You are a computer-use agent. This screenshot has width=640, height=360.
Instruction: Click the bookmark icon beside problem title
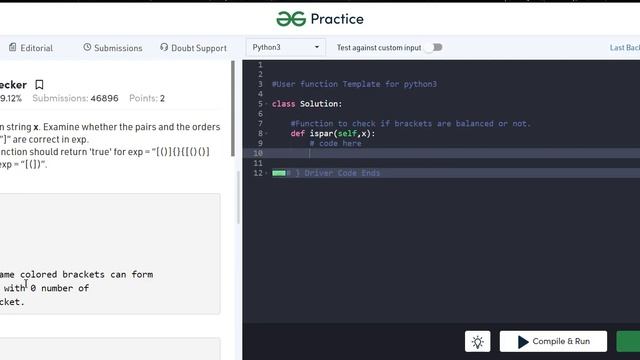(39, 84)
